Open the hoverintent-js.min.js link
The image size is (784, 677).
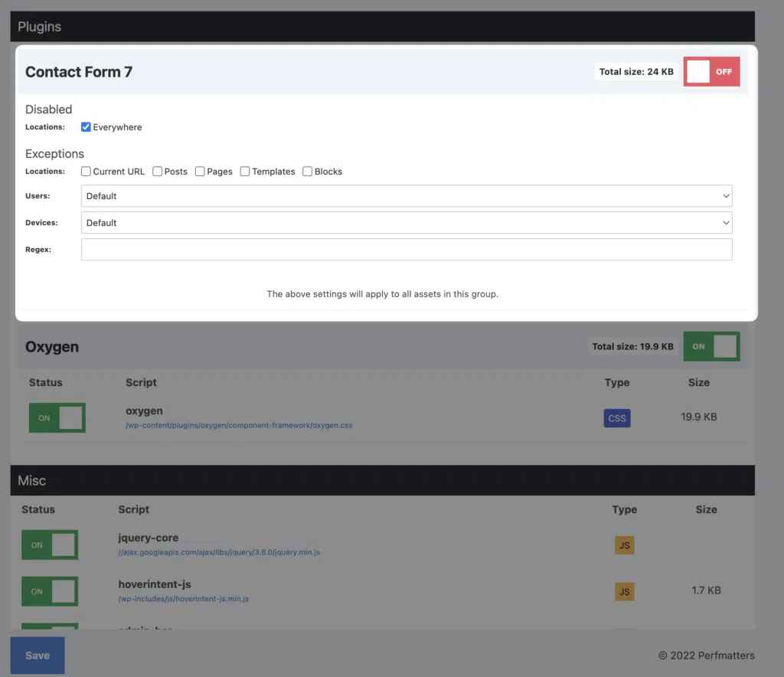[184, 599]
